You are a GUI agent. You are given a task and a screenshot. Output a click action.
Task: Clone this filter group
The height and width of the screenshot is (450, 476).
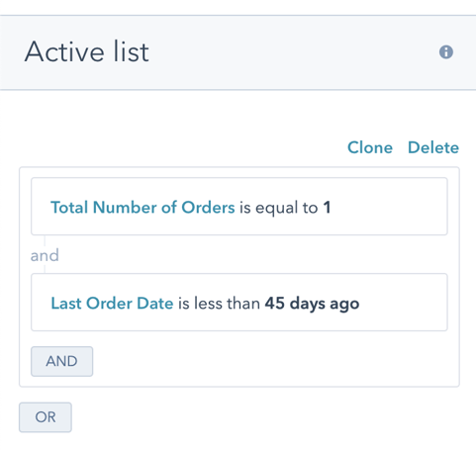click(370, 147)
